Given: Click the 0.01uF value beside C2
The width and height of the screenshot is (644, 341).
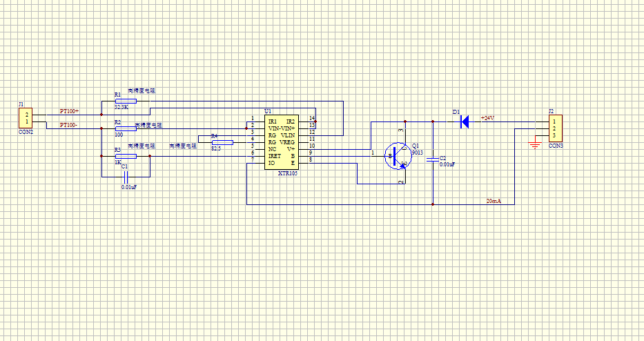Looking at the screenshot, I should pyautogui.click(x=447, y=164).
